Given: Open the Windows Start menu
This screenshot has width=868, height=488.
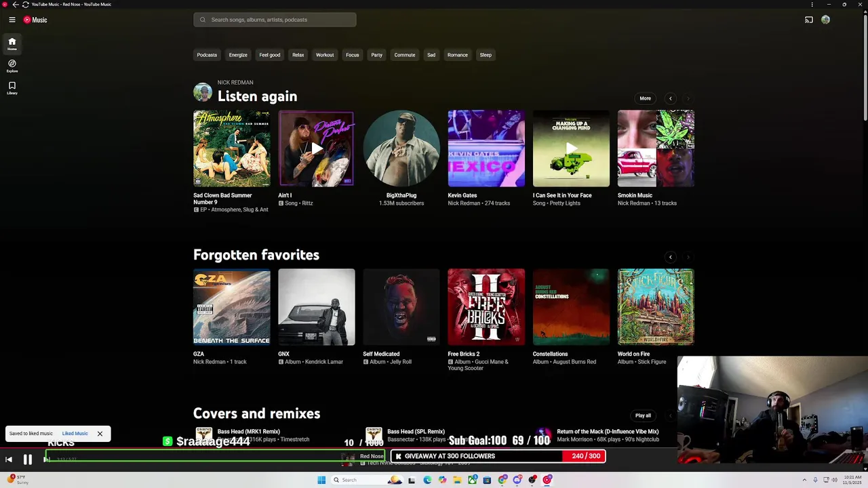Looking at the screenshot, I should click(321, 480).
